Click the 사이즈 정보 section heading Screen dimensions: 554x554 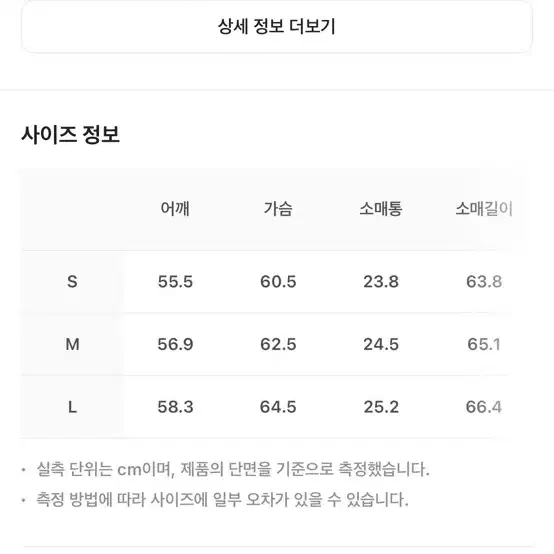pyautogui.click(x=70, y=135)
